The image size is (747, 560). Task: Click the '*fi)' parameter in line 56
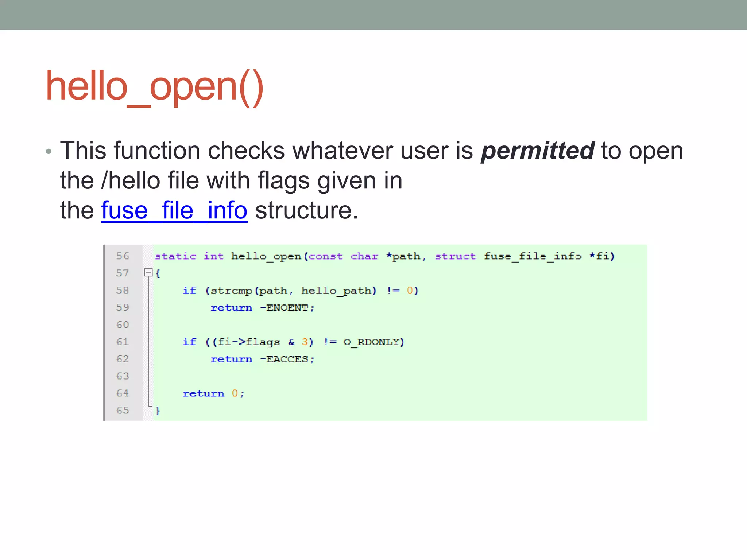(x=603, y=256)
